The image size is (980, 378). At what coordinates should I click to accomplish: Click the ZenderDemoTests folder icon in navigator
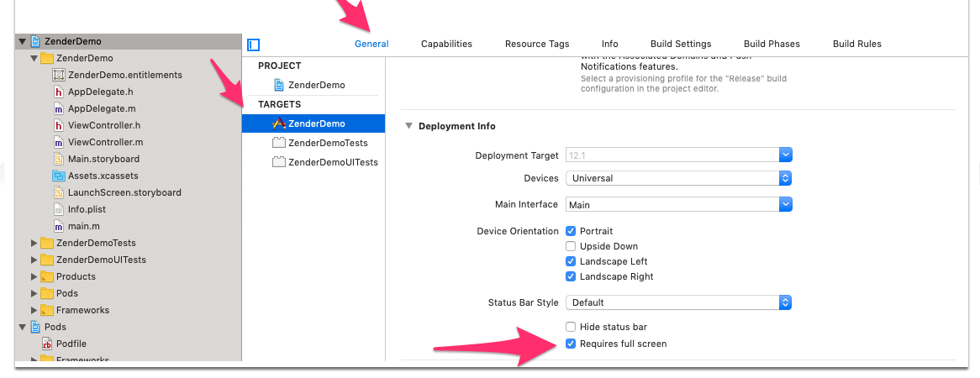pos(47,243)
